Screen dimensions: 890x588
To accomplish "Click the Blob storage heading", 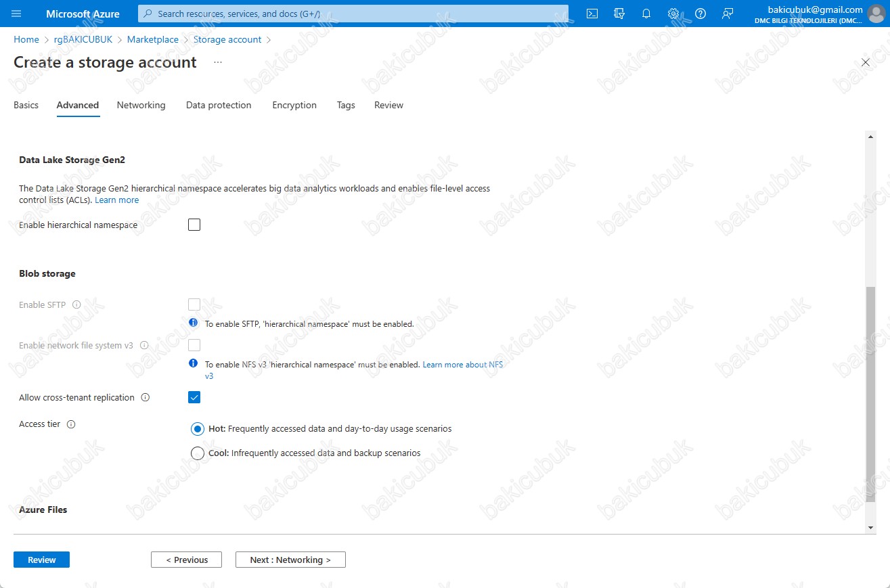I will [47, 273].
